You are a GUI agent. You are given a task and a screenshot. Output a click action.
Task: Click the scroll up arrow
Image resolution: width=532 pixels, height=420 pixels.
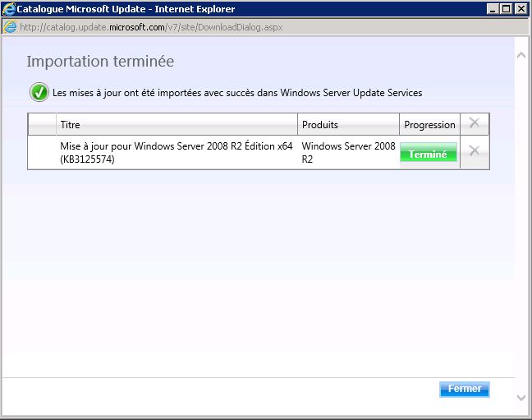pyautogui.click(x=521, y=55)
